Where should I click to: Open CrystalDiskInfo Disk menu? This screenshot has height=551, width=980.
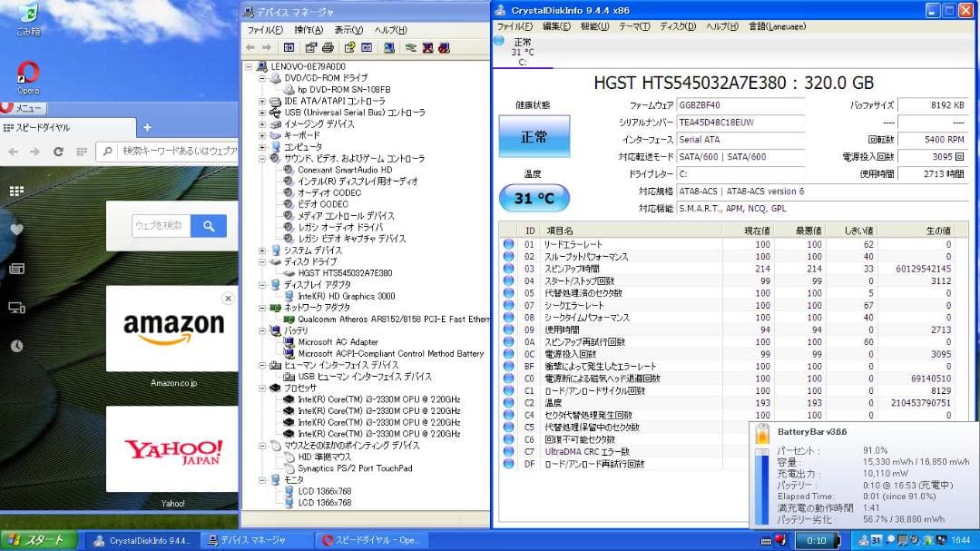[x=678, y=26]
